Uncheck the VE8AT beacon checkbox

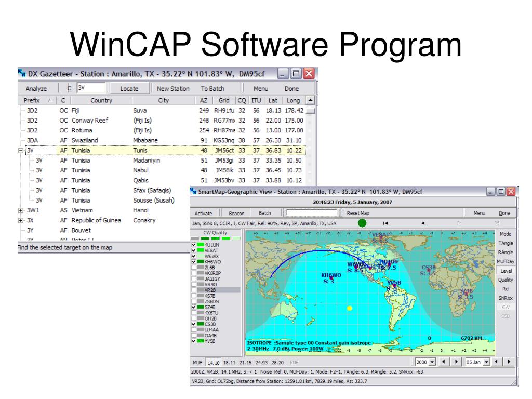194,250
